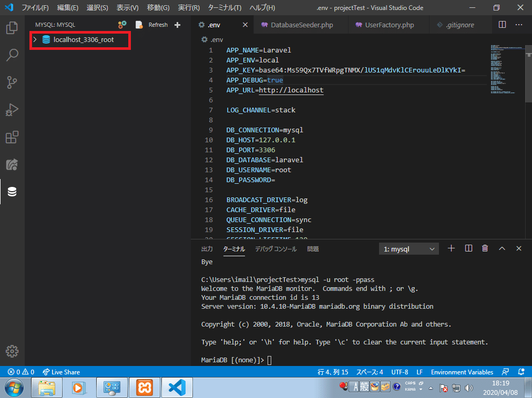
Task: Open the Manage gear icon
Action: tap(12, 351)
